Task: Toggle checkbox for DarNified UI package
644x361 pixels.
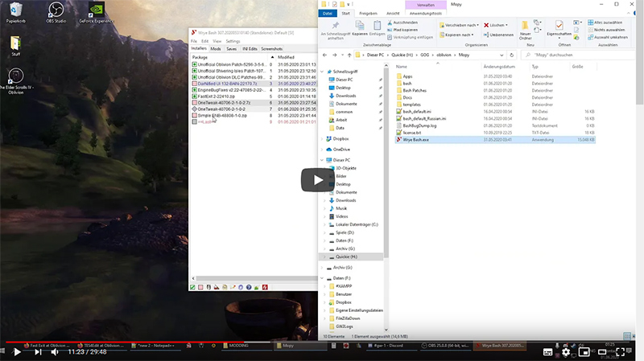Action: (195, 84)
